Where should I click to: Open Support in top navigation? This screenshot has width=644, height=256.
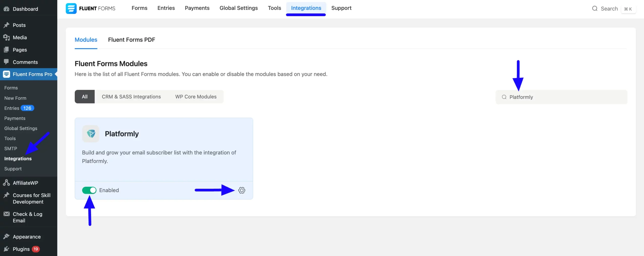(341, 8)
